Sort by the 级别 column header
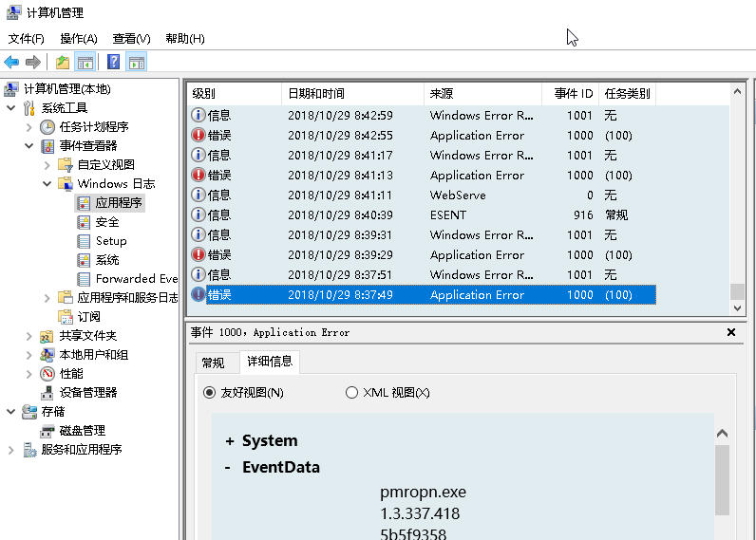This screenshot has height=540, width=756. pyautogui.click(x=234, y=93)
